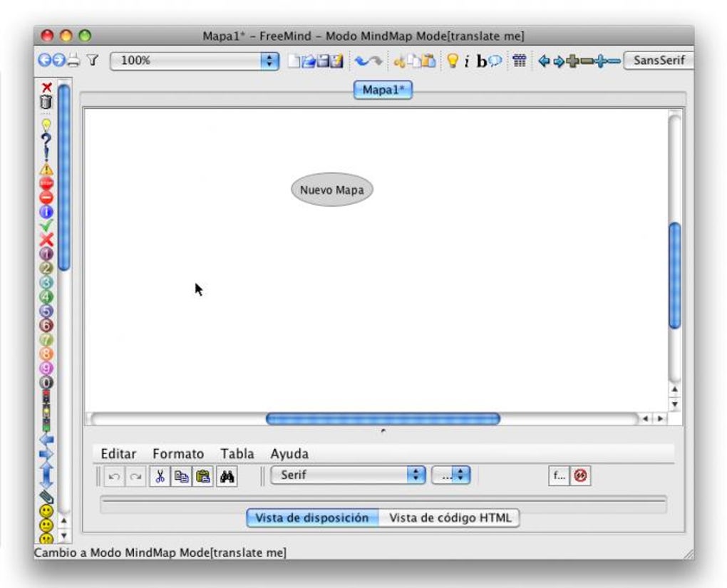Viewport: 727px width, 588px height.
Task: Open the font size dropdown next to Serif
Action: coord(451,475)
